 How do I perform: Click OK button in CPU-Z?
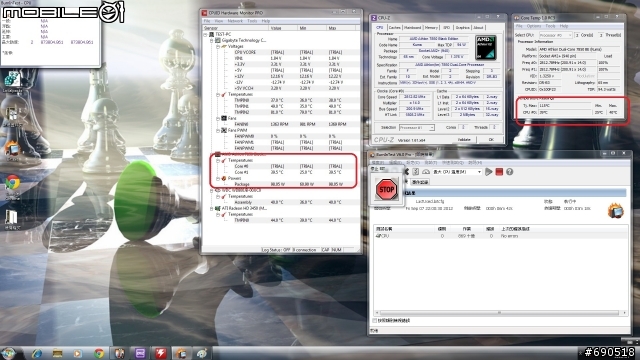[x=491, y=140]
